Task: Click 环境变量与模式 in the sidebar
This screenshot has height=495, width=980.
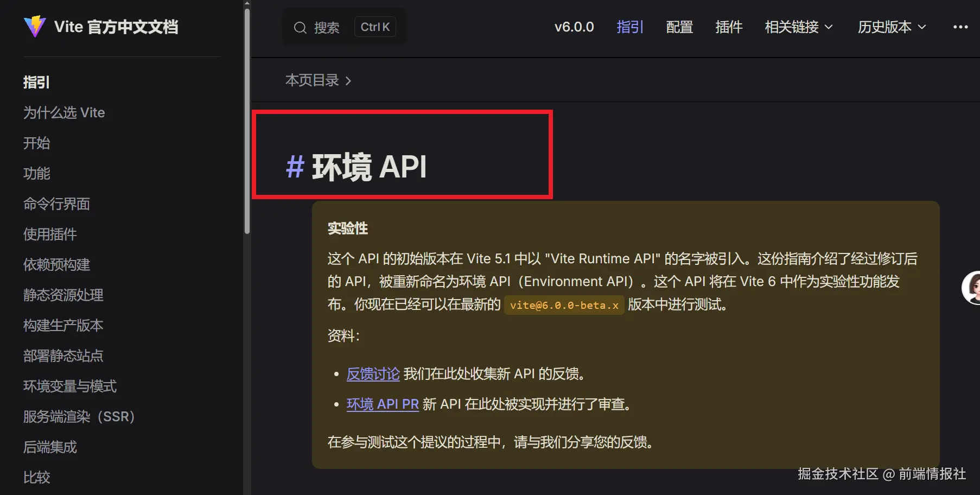Action: [x=70, y=386]
